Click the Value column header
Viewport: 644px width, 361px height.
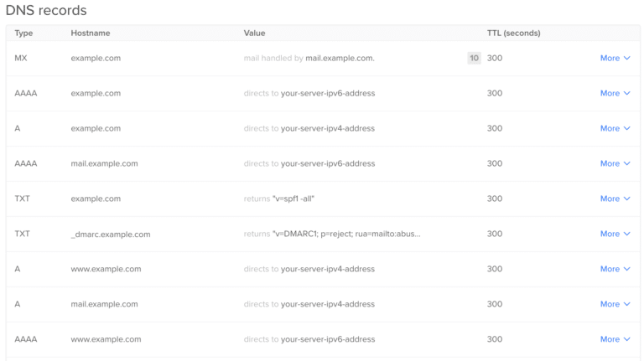point(254,34)
